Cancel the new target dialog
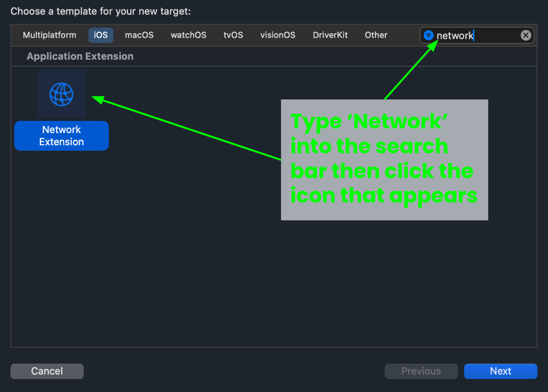The image size is (548, 392). pyautogui.click(x=47, y=371)
